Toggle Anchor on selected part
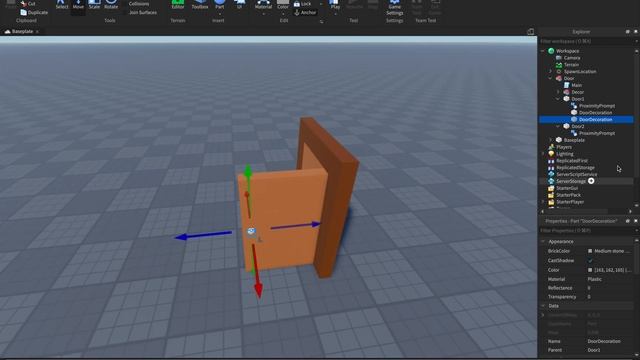The width and height of the screenshot is (640, 360). (x=305, y=13)
